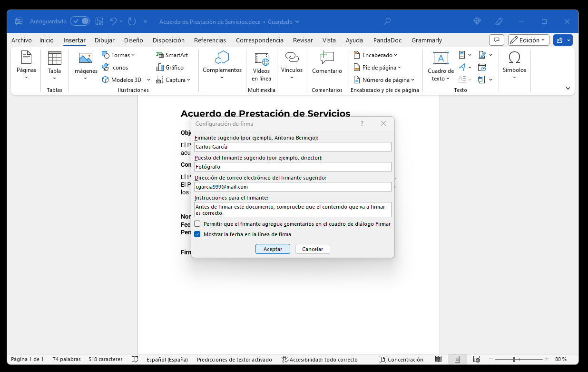The height and width of the screenshot is (372, 588).
Task: Open the Grammarly tab
Action: click(427, 40)
